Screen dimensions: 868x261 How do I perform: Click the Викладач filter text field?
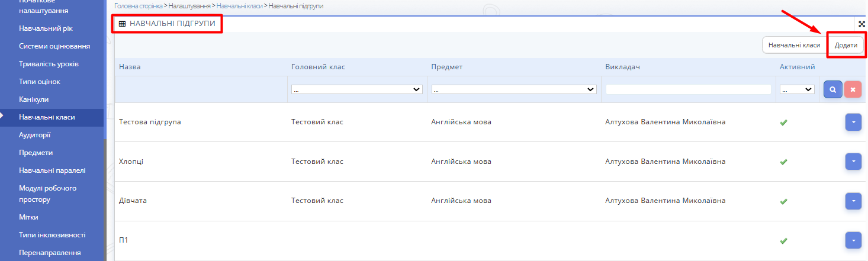point(688,89)
